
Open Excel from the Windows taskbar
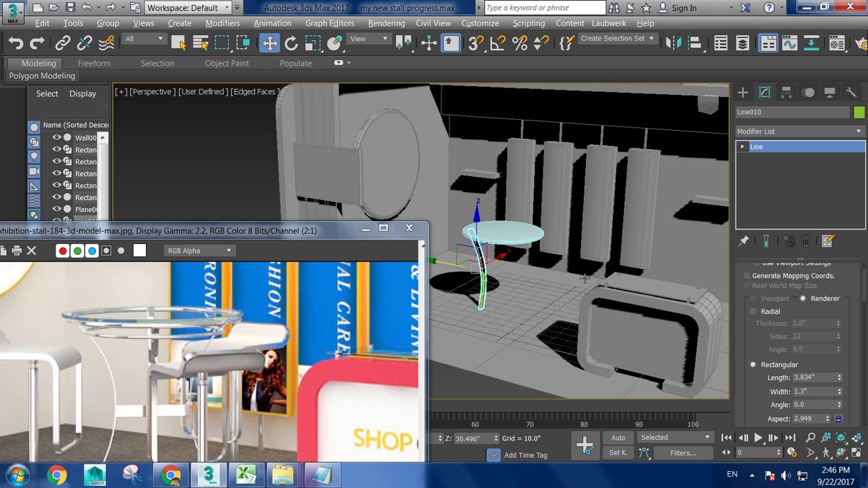(x=245, y=474)
